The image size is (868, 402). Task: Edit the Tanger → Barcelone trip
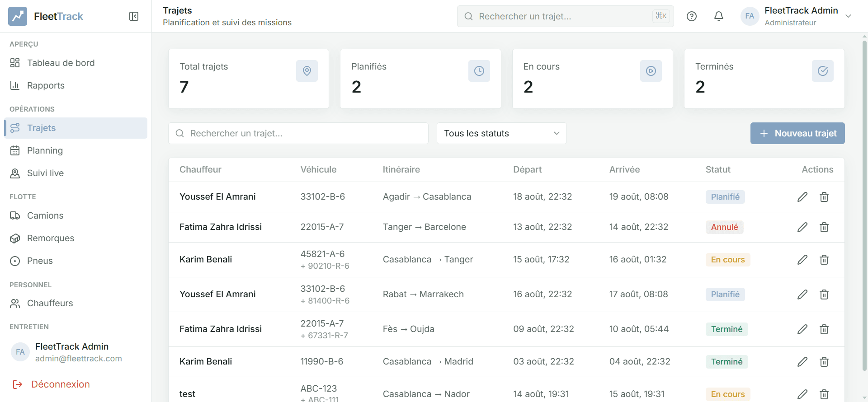coord(802,227)
